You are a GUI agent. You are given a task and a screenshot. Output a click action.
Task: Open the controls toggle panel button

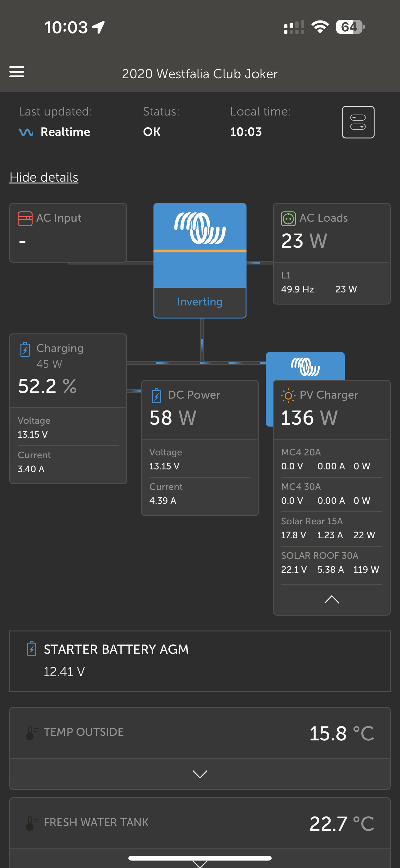[x=358, y=122]
